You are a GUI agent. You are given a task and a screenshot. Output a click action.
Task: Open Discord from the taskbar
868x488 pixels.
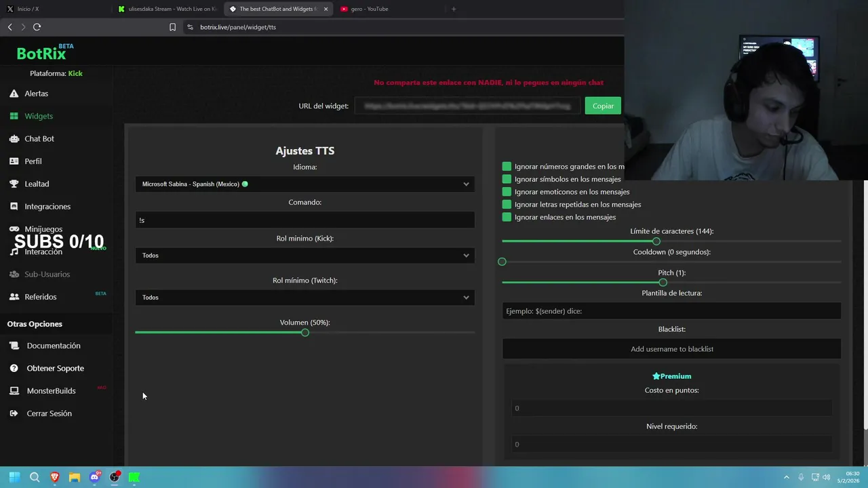pos(94,477)
